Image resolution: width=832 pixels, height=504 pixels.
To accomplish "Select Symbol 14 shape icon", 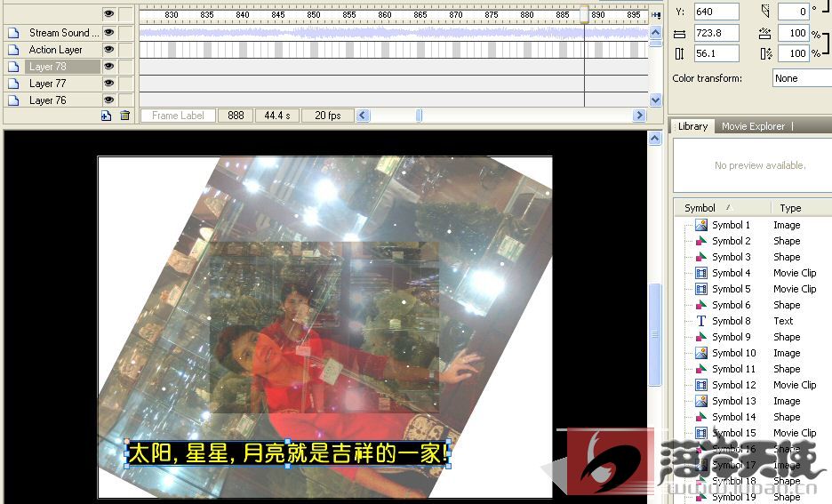I will coord(701,417).
